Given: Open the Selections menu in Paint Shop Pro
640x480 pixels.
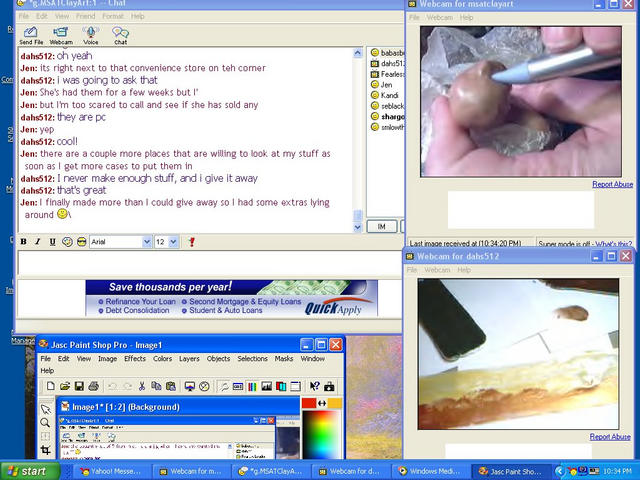Looking at the screenshot, I should click(x=253, y=359).
